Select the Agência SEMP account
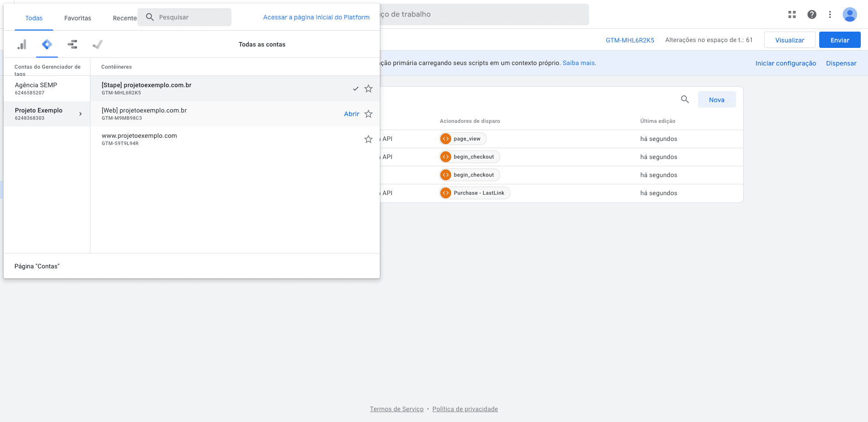This screenshot has width=868, height=422. [47, 89]
